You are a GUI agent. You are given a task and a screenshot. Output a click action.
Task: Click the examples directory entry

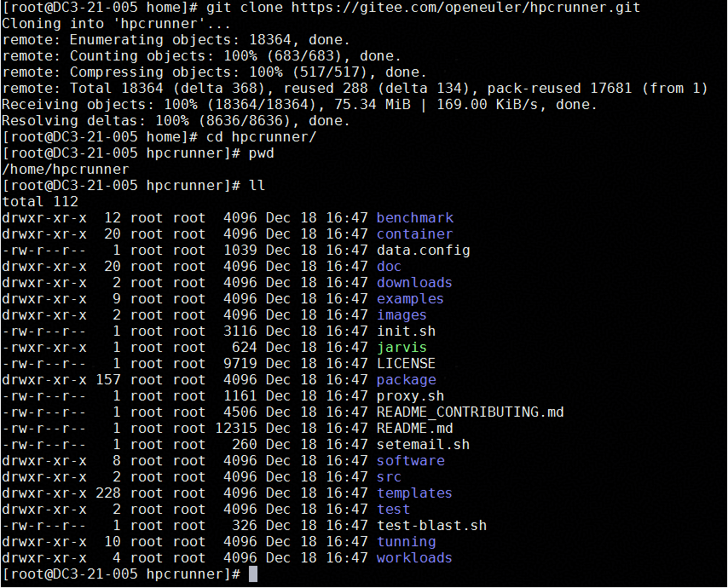click(410, 299)
